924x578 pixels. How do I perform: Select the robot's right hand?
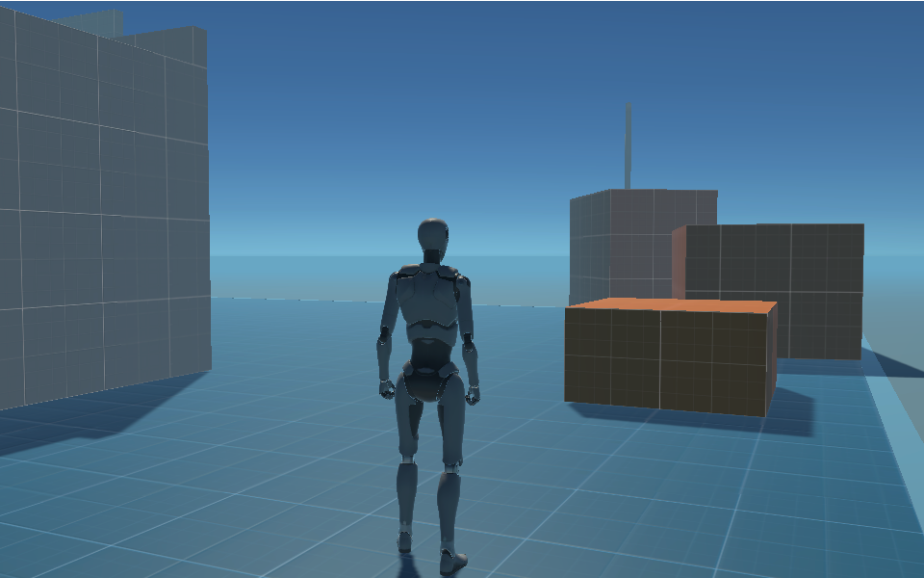[473, 393]
